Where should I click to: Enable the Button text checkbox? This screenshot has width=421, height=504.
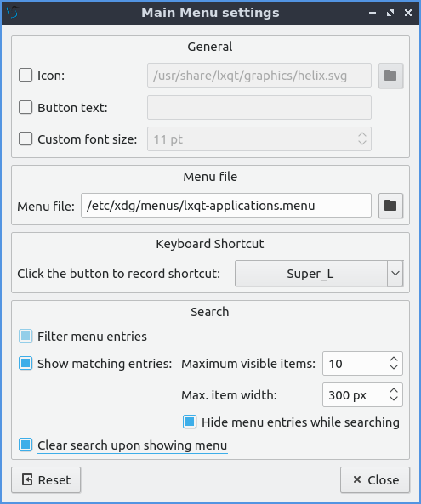[26, 107]
